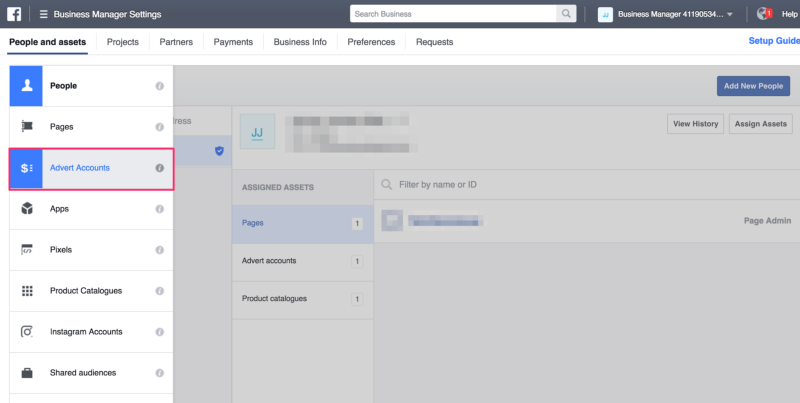
Task: Open the Projects tab
Action: (x=122, y=42)
